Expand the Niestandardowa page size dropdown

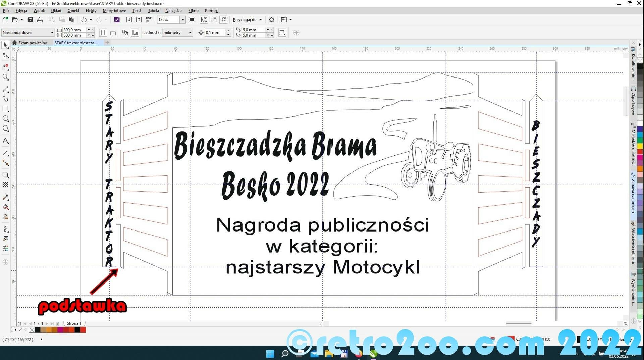tap(52, 33)
